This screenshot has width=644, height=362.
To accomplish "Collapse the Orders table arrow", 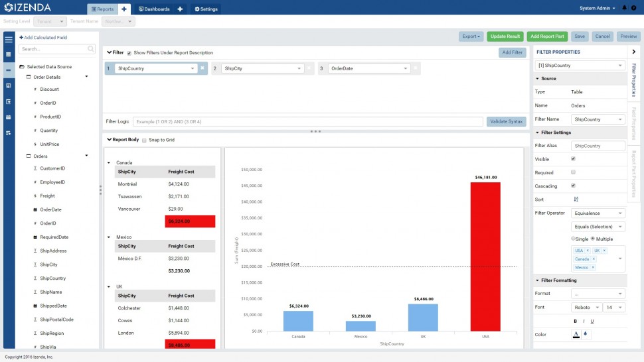I will coord(86,156).
